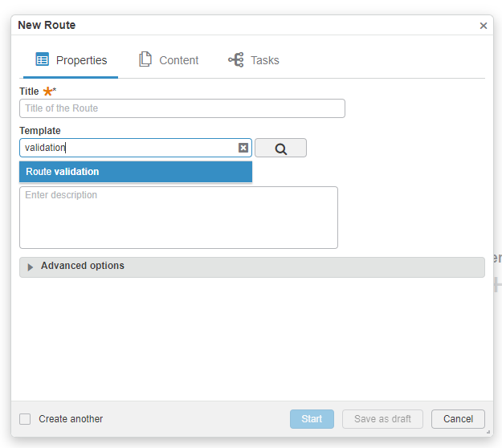Open the Tasks tab
This screenshot has width=502, height=448.
coord(264,60)
